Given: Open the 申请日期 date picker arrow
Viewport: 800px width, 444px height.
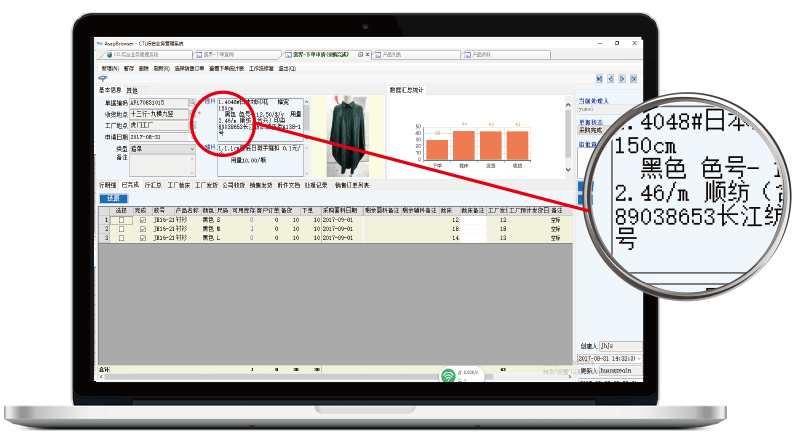Looking at the screenshot, I should point(192,137).
